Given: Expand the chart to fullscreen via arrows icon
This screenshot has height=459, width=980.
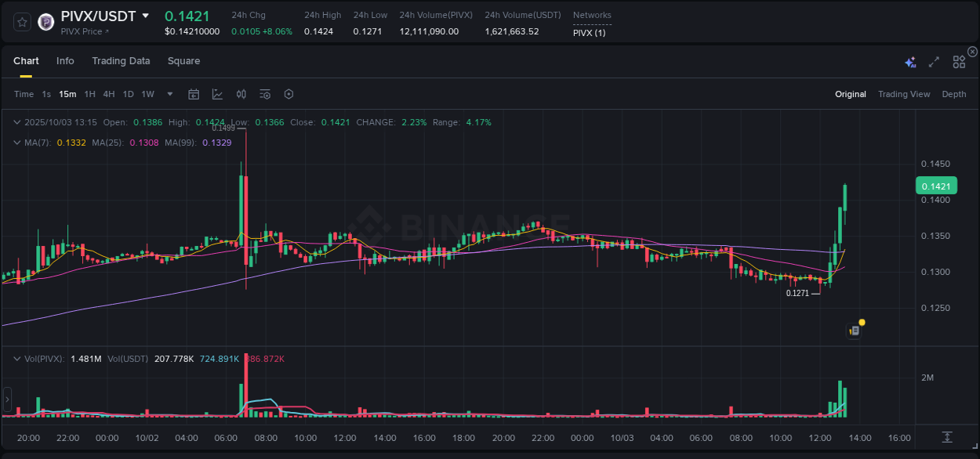Looking at the screenshot, I should click(x=933, y=60).
